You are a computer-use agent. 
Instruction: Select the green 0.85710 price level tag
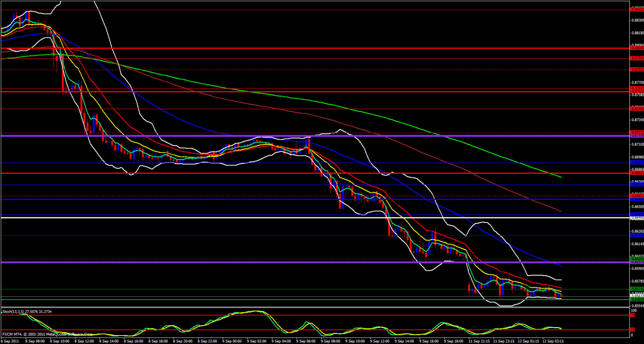[637, 289]
